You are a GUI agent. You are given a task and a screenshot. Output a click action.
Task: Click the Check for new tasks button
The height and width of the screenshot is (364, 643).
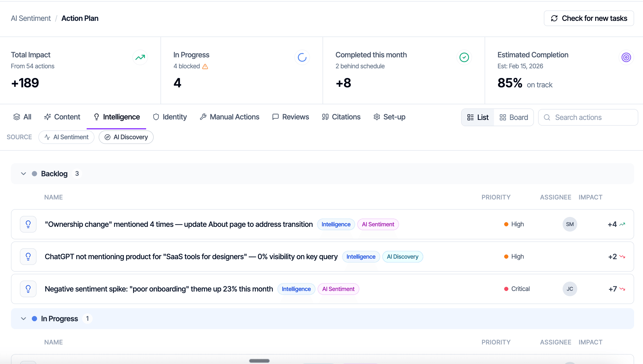pos(588,18)
